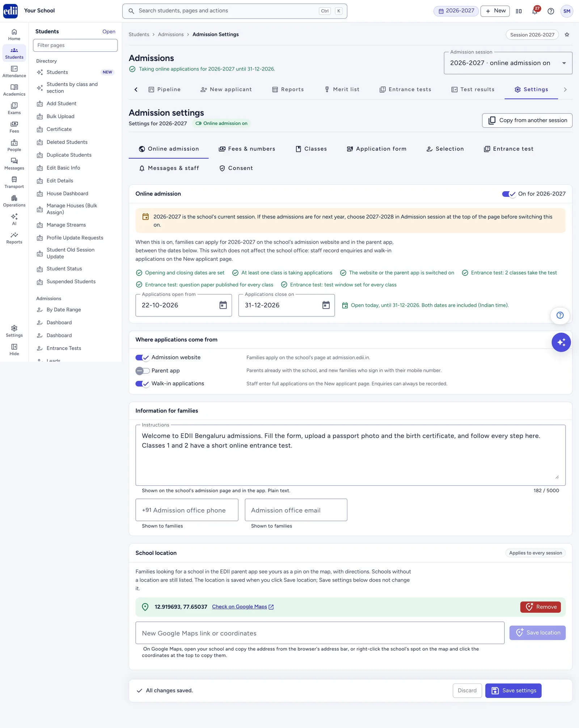Open Transport in the sidebar

(14, 183)
